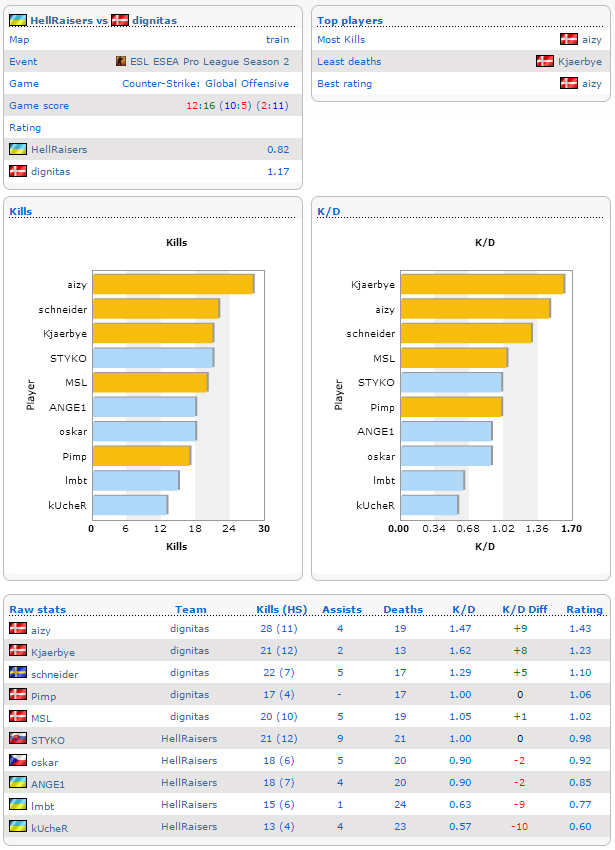Viewport: 615px width, 850px height.
Task: Click schneider's kills value 22 (7)
Action: point(279,673)
